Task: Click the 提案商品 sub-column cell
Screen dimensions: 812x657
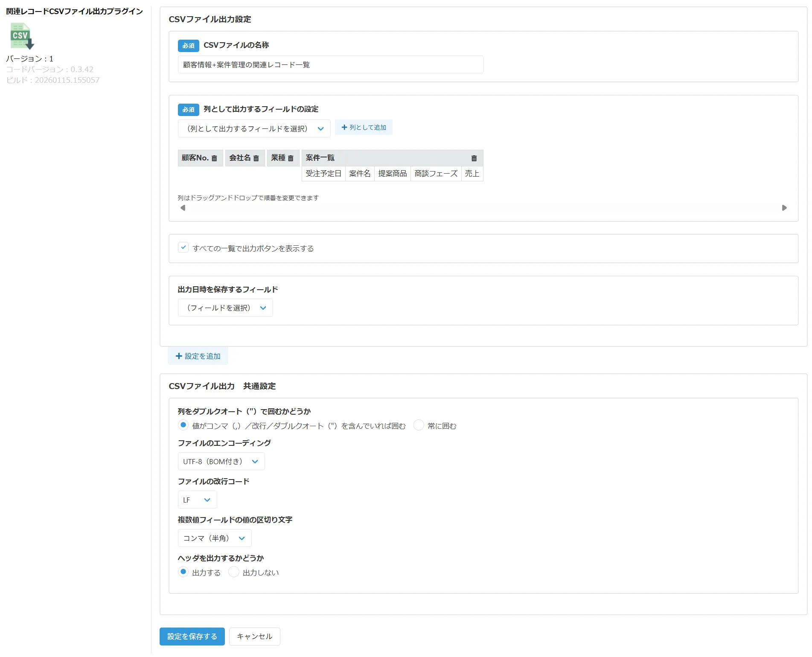Action: pyautogui.click(x=393, y=174)
